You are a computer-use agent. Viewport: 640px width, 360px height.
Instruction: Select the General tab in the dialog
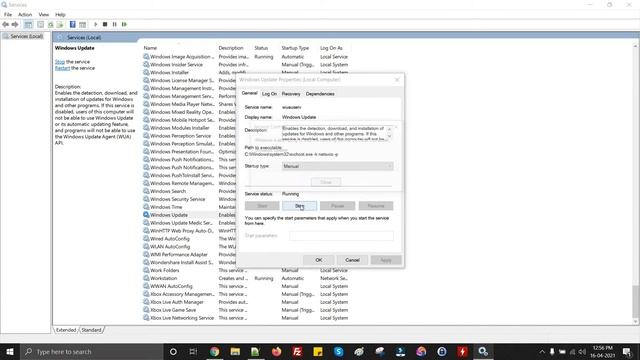(x=249, y=93)
